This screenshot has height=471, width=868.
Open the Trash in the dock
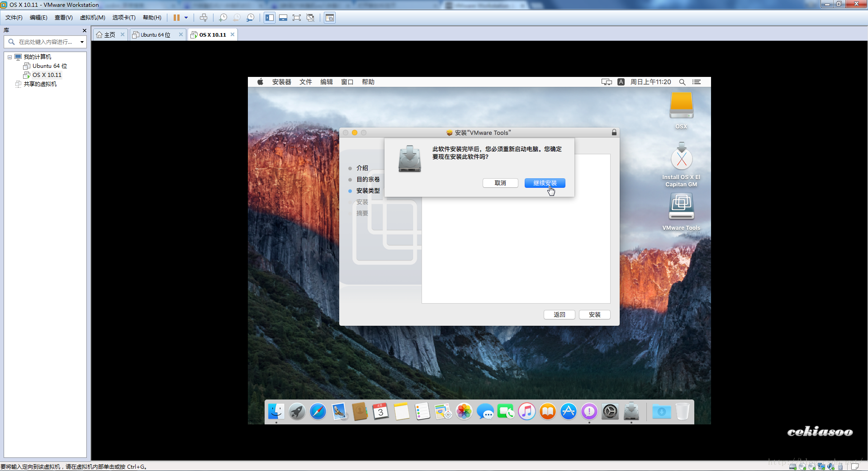click(683, 411)
